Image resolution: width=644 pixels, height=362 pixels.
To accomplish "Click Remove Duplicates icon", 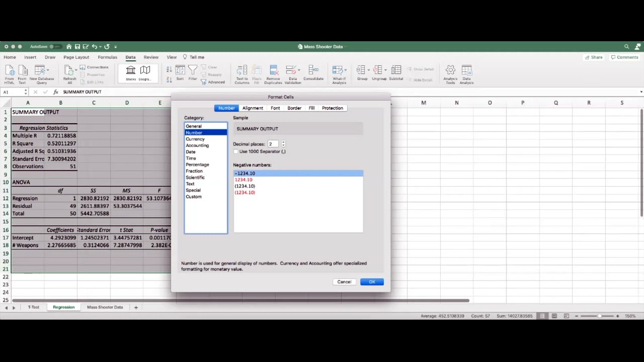I will [x=274, y=70].
